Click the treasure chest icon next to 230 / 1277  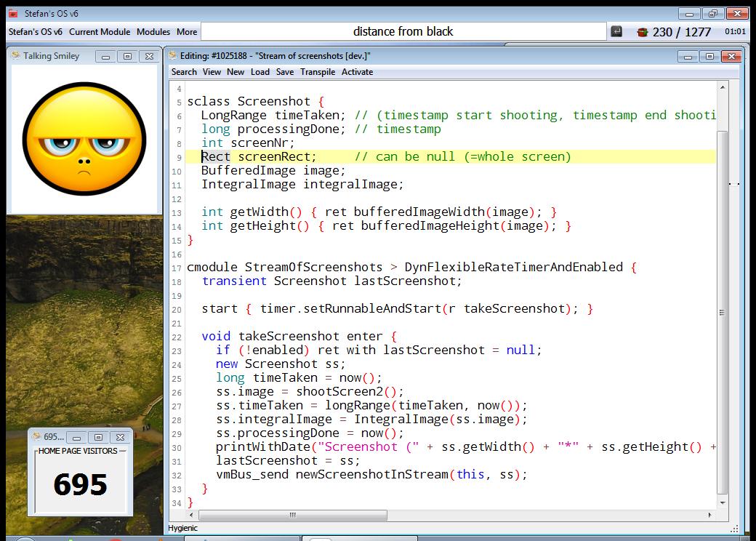[x=642, y=32]
